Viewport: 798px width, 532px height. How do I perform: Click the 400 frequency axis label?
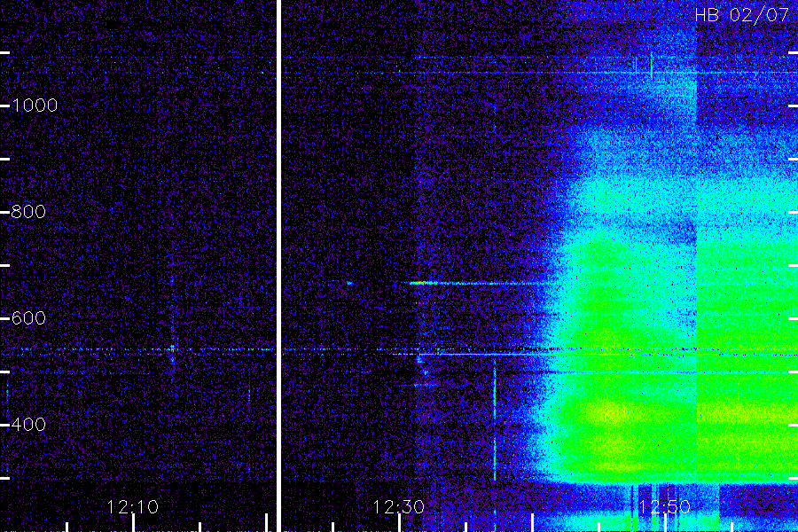point(28,424)
